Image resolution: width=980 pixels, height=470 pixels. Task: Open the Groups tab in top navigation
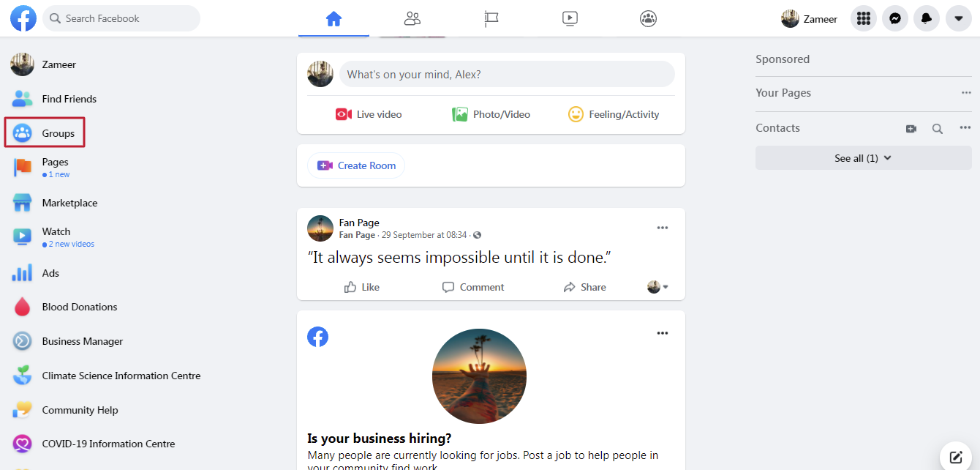point(649,18)
